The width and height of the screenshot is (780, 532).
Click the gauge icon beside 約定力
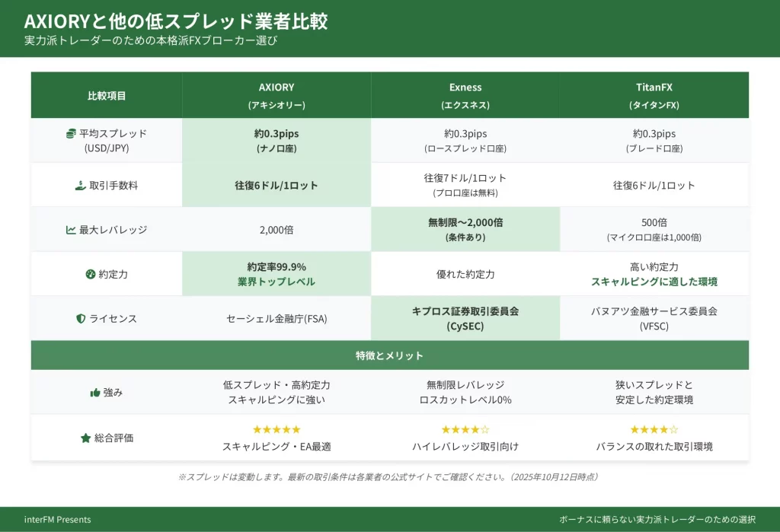90,274
